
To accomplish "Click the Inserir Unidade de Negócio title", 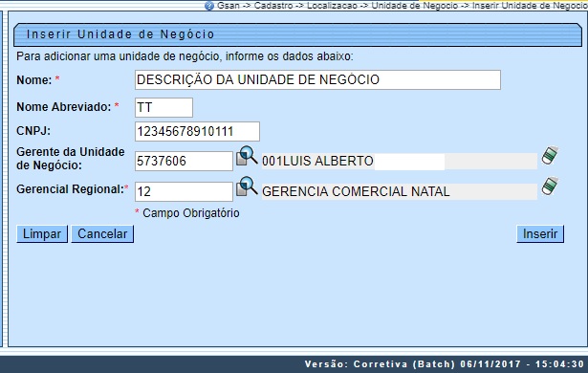I will click(120, 34).
